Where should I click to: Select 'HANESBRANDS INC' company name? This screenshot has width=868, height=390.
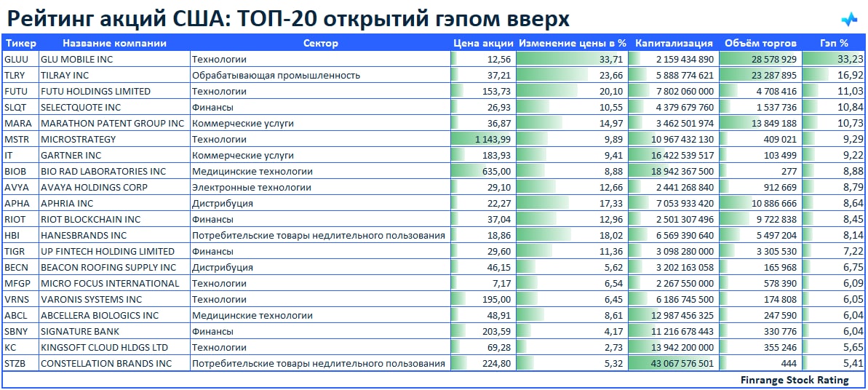pos(84,236)
